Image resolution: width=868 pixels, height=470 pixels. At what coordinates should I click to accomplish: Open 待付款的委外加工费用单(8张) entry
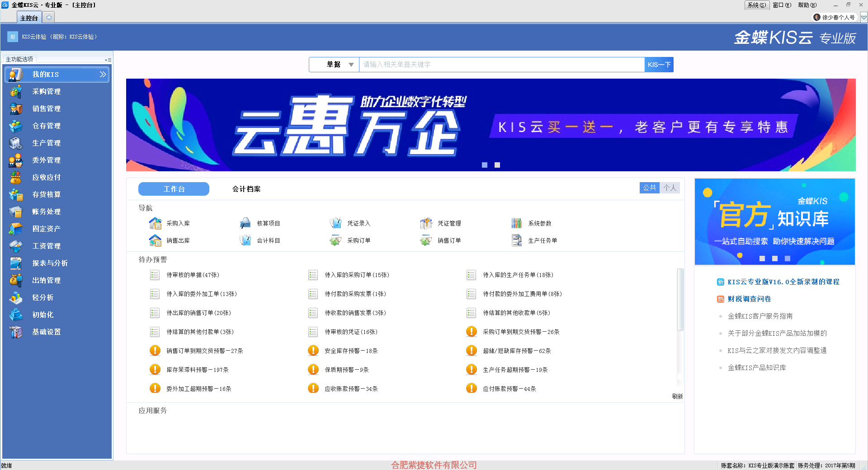(x=522, y=294)
